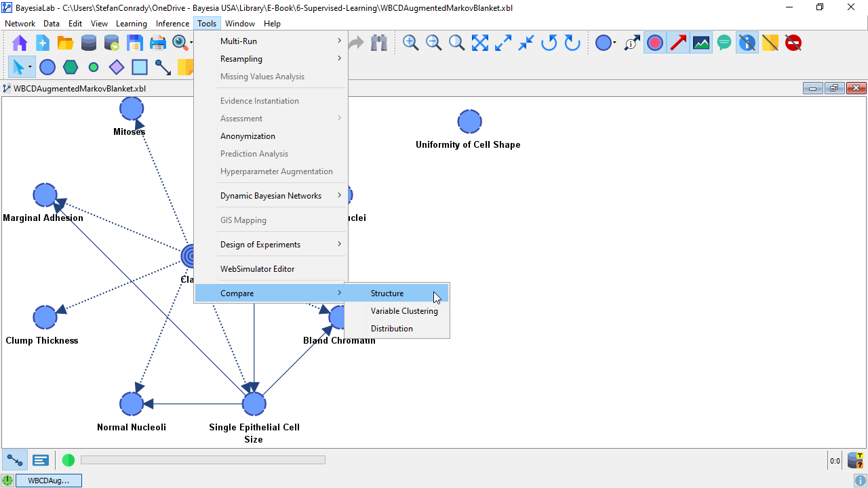Click the database status icon at bottom right
Viewport: 868px width, 488px height.
856,460
